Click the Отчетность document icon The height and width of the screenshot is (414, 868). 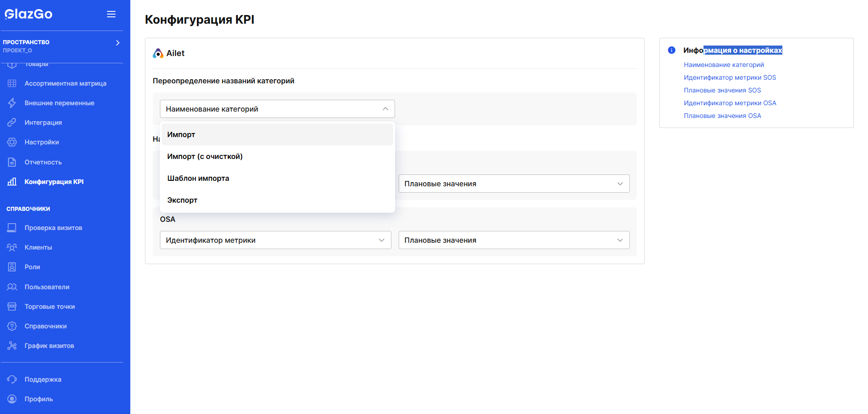12,162
